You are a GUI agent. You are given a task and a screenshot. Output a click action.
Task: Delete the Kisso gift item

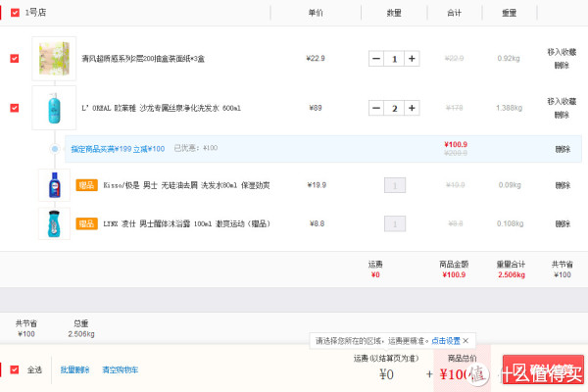563,185
